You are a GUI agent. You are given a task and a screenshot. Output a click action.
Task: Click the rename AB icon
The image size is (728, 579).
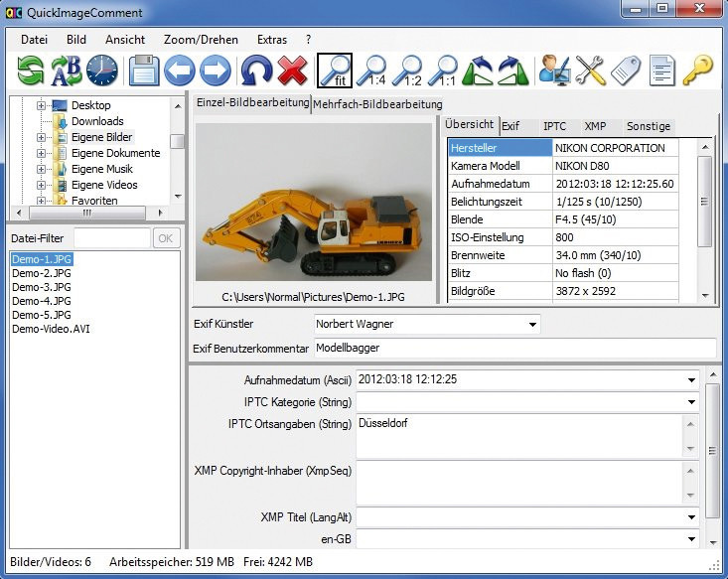(x=66, y=71)
